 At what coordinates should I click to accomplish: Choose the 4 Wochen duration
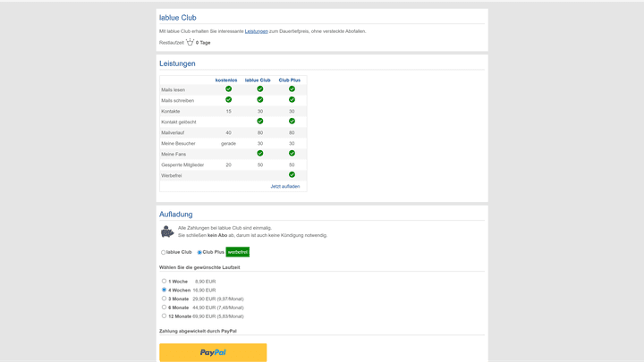[164, 290]
